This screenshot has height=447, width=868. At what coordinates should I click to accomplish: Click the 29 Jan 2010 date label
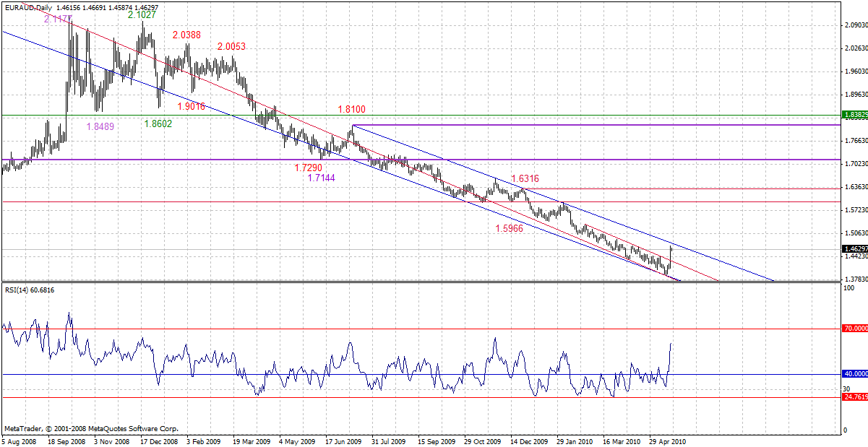point(574,441)
